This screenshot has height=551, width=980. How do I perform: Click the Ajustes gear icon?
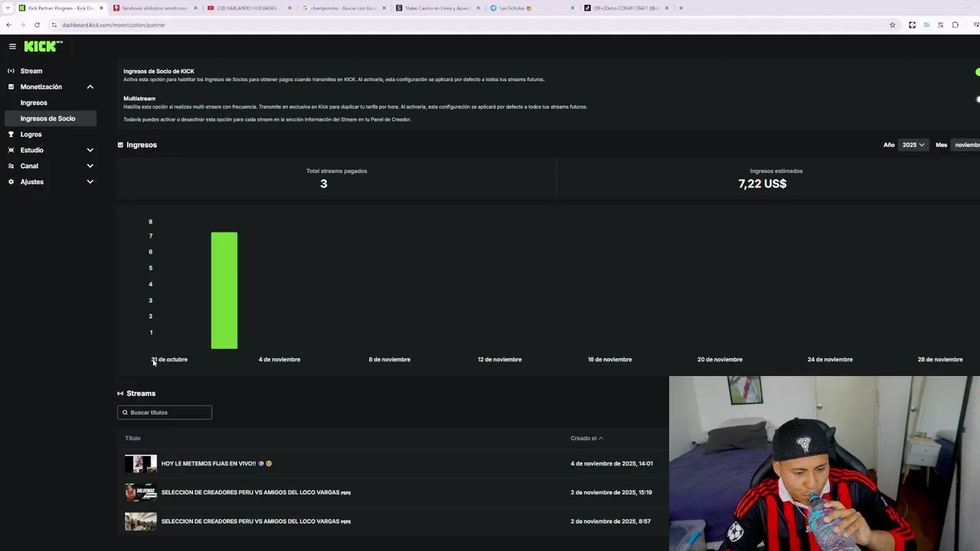point(11,182)
